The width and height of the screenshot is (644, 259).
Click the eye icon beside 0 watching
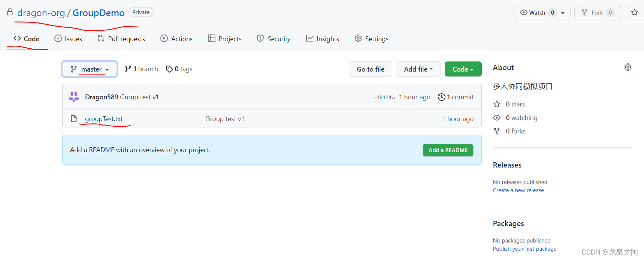pos(497,118)
